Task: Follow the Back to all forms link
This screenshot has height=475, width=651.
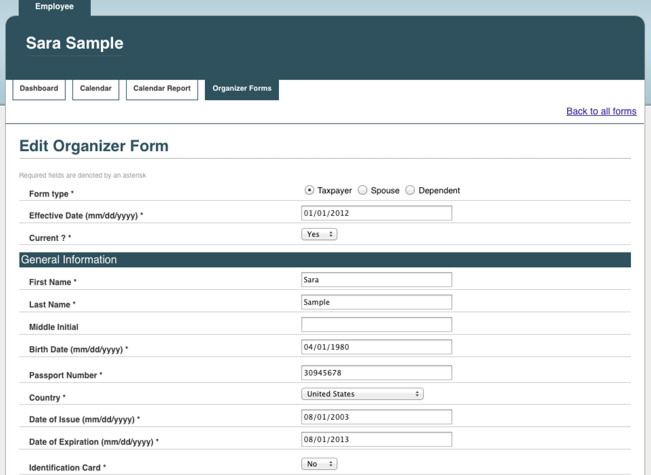Action: pos(601,111)
